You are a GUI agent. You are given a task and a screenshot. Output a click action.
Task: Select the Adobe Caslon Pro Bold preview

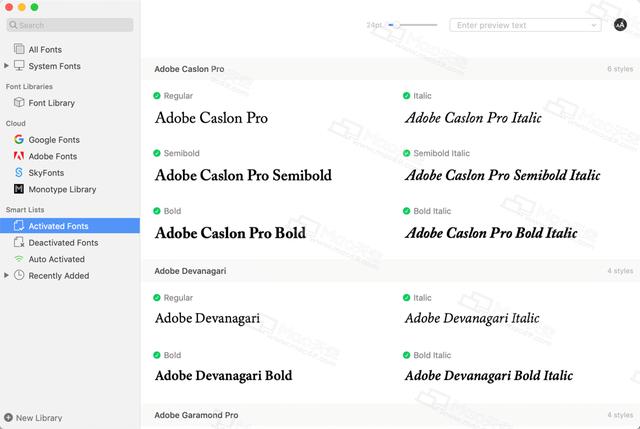coord(230,233)
